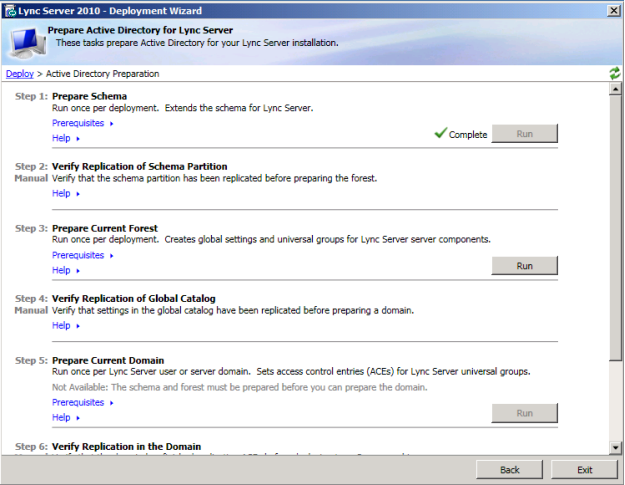The height and width of the screenshot is (485, 625).
Task: Close the Deployment Wizard window
Action: pyautogui.click(x=611, y=9)
